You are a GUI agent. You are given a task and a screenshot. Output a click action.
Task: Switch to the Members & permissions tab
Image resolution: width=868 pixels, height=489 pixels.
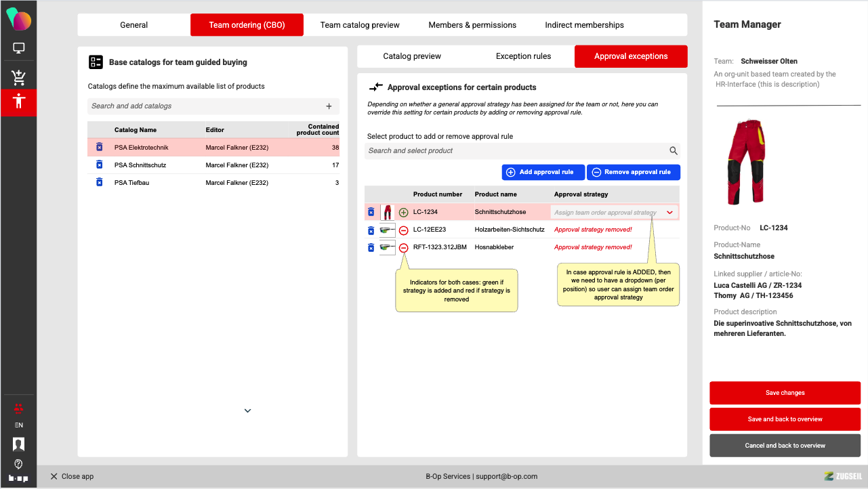[x=472, y=25]
